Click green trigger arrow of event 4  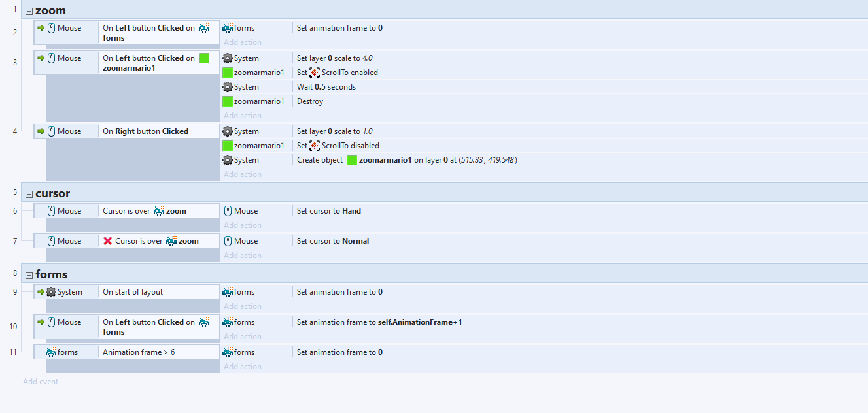41,131
